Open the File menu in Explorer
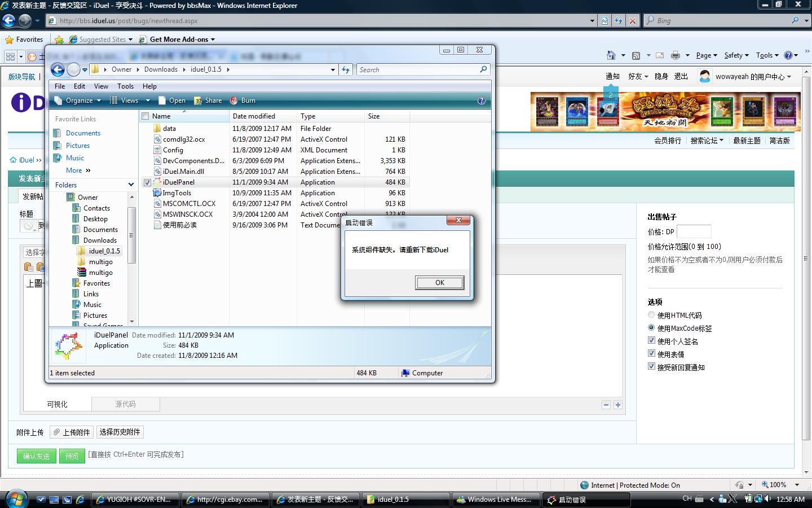Screen dimensions: 812x508 click(x=60, y=86)
